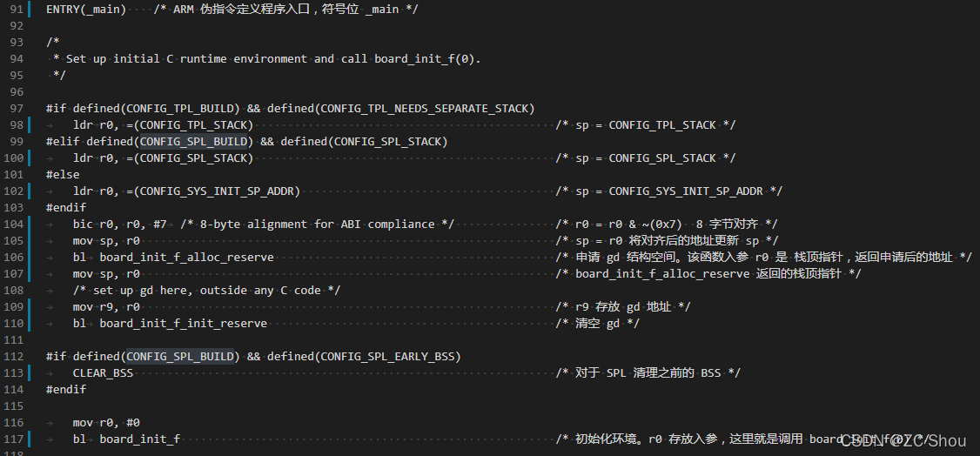The height and width of the screenshot is (456, 980).
Task: Click "mov r9, r0" on line 109
Action: pos(106,306)
